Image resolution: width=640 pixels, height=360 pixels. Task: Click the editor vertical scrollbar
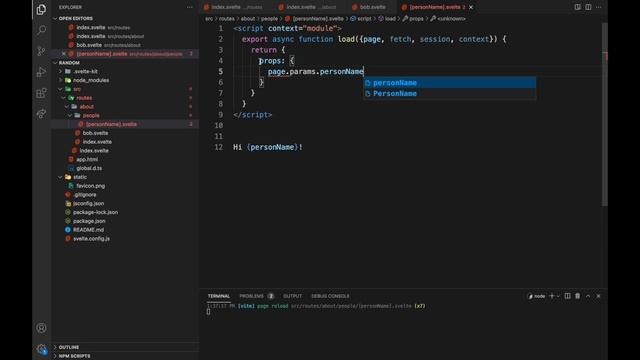[604, 114]
